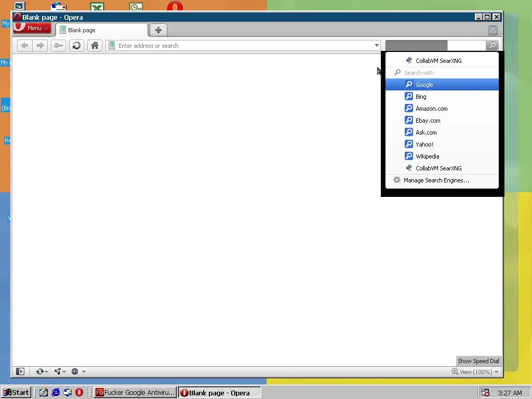This screenshot has height=399, width=532.
Task: Select Google in the search engine list
Action: (x=442, y=85)
